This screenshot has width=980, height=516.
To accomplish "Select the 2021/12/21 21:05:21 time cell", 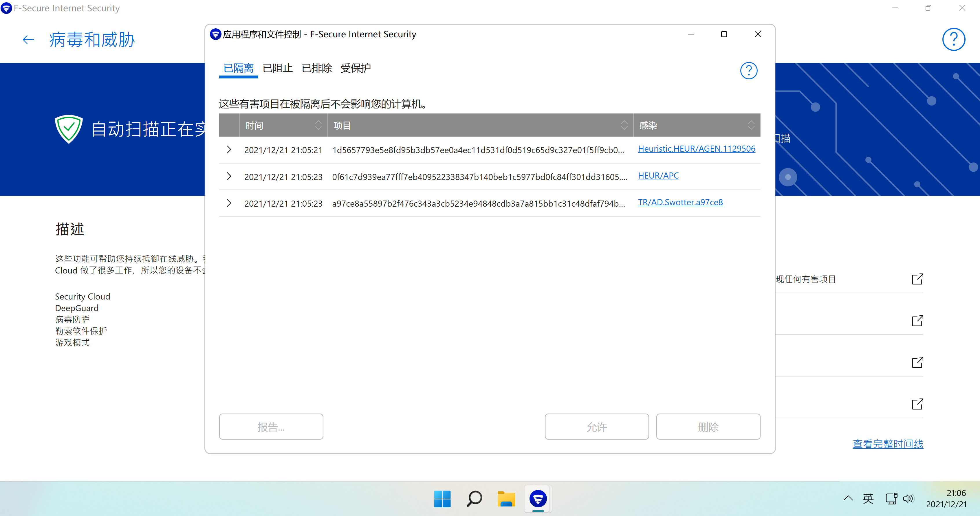I will coord(283,150).
